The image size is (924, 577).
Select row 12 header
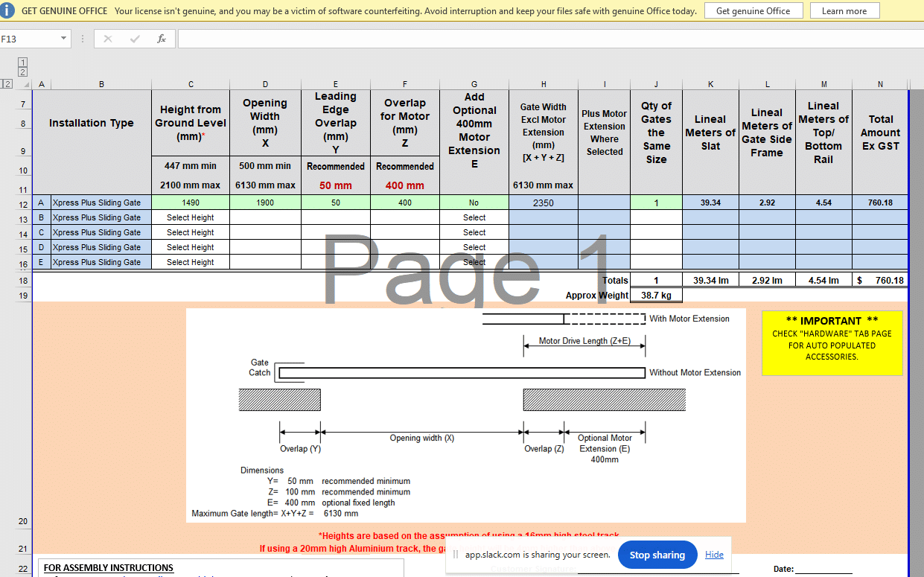click(23, 204)
